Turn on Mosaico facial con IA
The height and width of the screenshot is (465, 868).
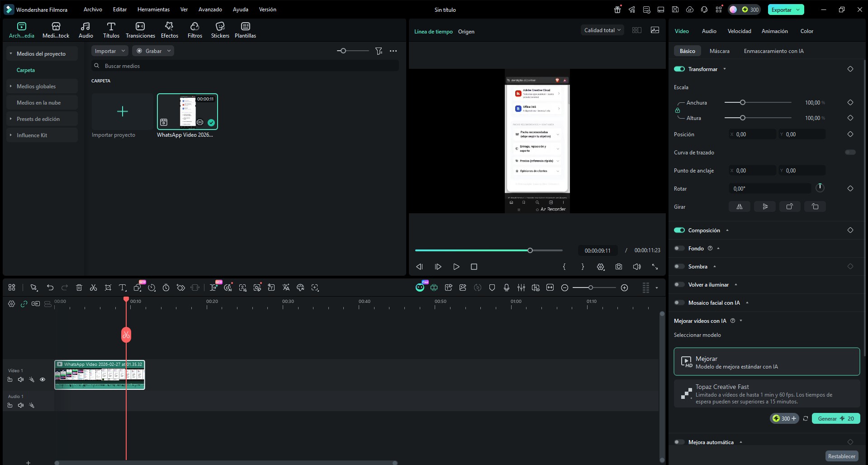coord(679,303)
